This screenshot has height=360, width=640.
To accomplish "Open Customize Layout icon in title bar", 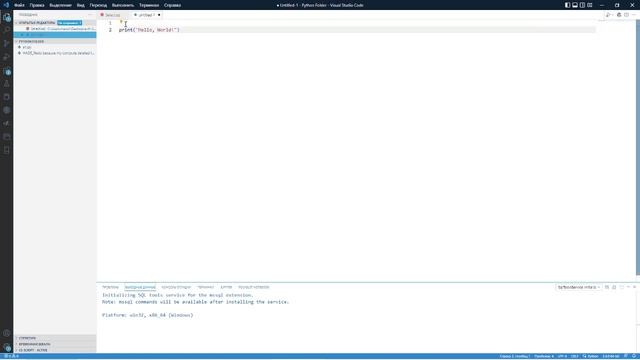I will click(x=590, y=5).
